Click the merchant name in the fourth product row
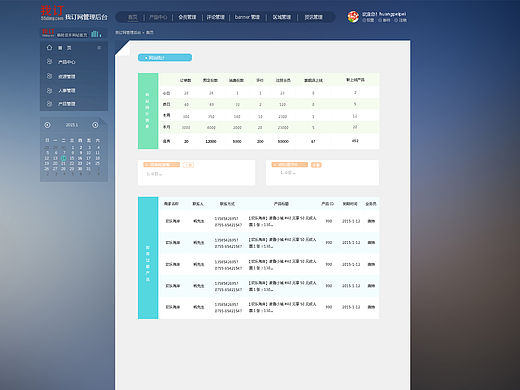Screen dimensions: 520x390 coord(173,286)
